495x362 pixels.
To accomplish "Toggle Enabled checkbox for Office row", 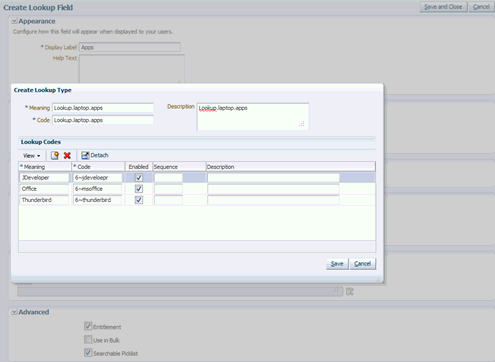I will pyautogui.click(x=139, y=189).
